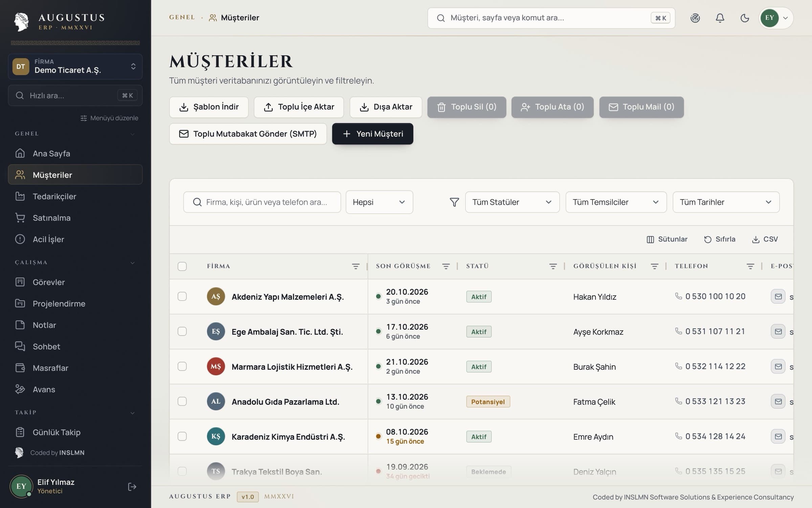The height and width of the screenshot is (508, 812).
Task: Click the Şablon İndir button
Action: coord(209,107)
